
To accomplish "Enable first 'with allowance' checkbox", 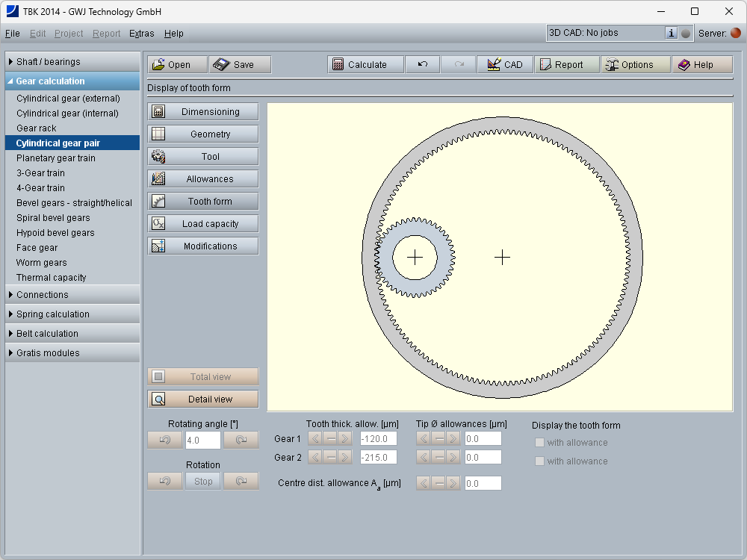I will pos(539,443).
